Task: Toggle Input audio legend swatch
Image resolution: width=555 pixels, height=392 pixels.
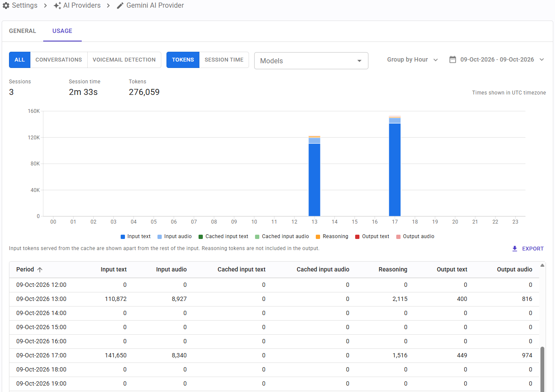Action: (160, 237)
